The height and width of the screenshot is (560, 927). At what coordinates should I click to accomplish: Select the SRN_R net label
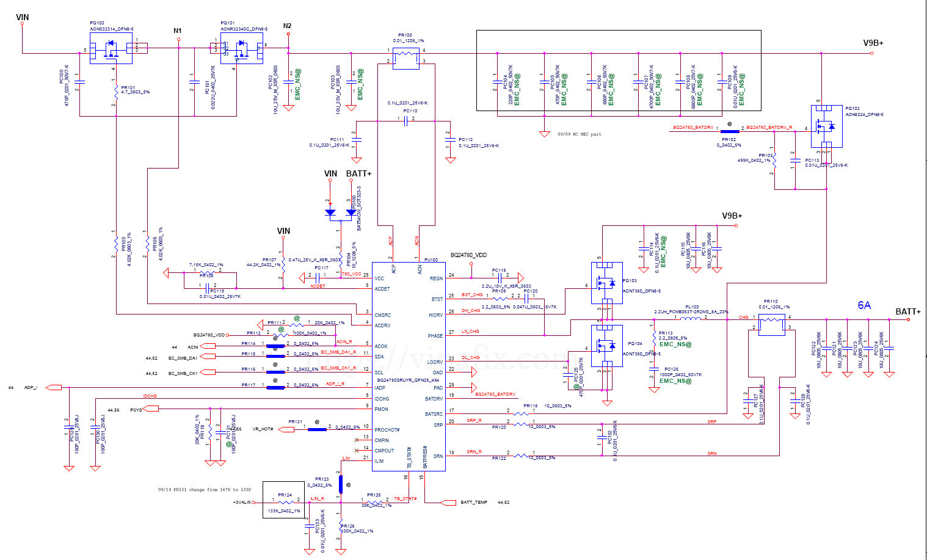(x=474, y=452)
